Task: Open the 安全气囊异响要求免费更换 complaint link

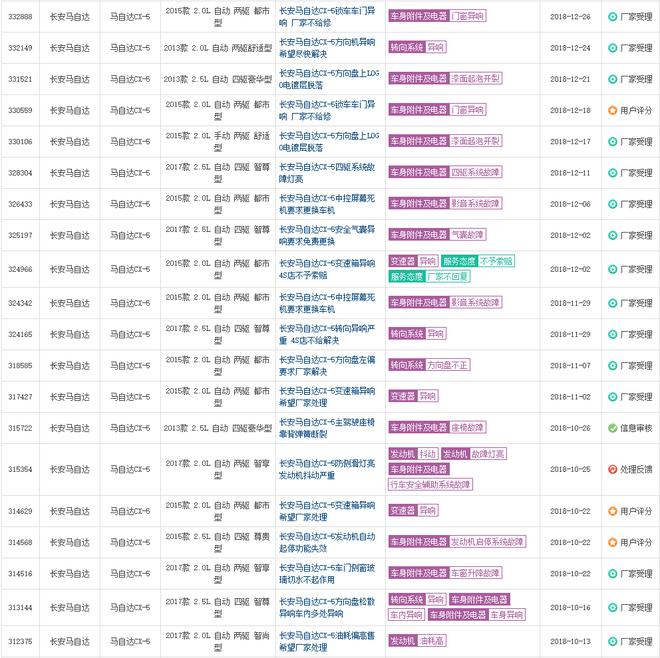Action: pos(327,235)
